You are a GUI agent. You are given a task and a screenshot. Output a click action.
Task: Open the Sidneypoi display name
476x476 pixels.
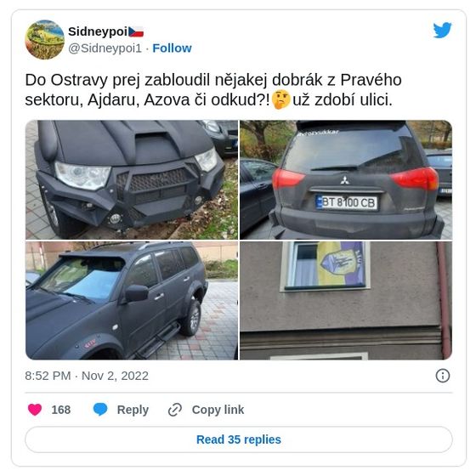98,31
